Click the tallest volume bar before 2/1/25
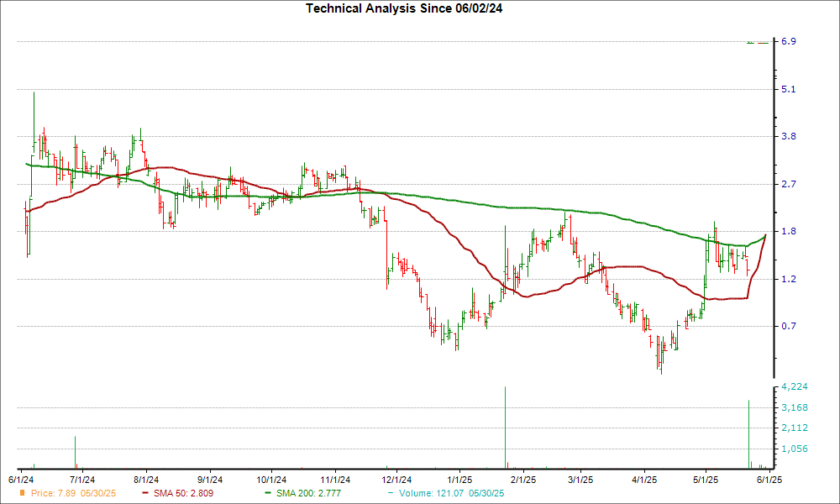The height and width of the screenshot is (504, 840). point(505,428)
